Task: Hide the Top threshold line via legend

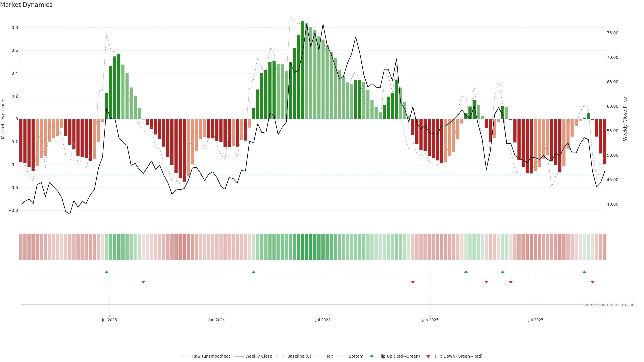Action: tap(330, 356)
